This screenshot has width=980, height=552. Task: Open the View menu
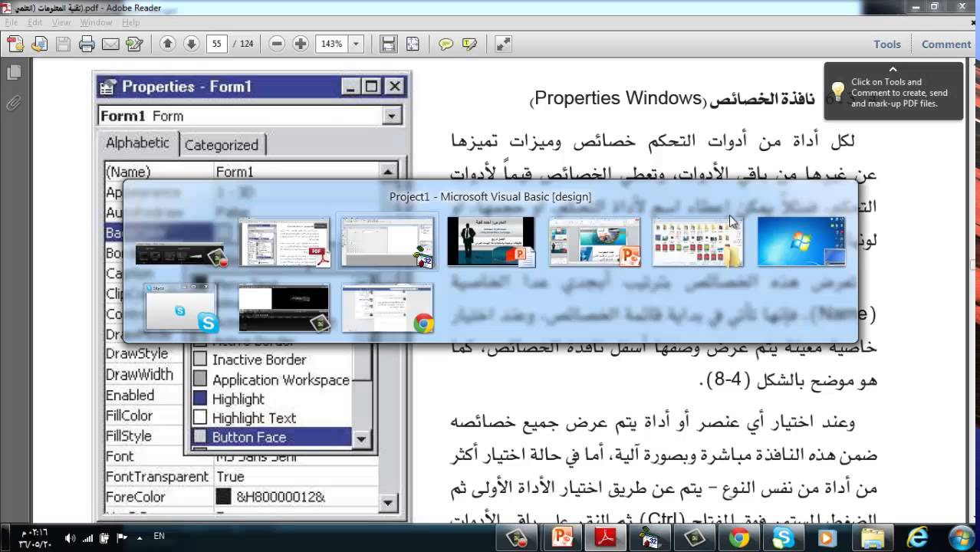61,22
